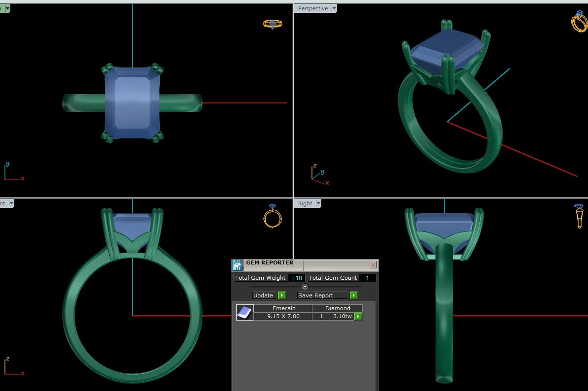Open the top-left viewport dropdown arrow

(7, 8)
